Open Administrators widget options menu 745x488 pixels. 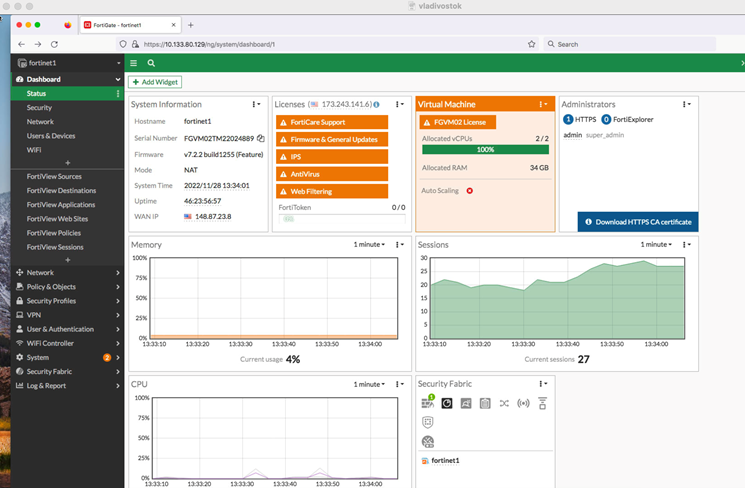point(687,104)
